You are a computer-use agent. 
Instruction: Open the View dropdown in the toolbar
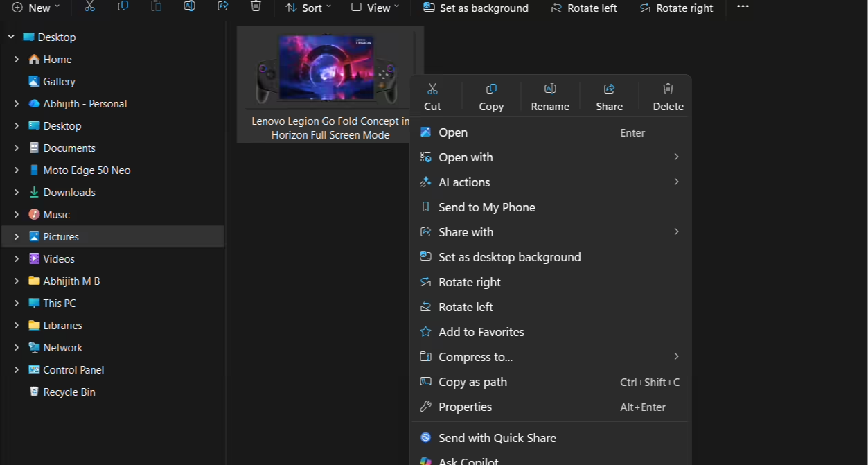[375, 8]
